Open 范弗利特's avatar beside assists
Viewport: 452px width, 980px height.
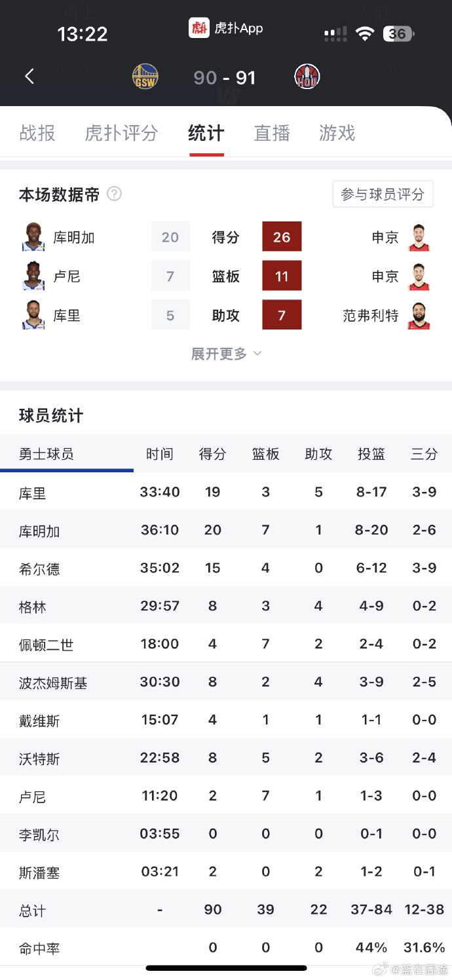[420, 315]
